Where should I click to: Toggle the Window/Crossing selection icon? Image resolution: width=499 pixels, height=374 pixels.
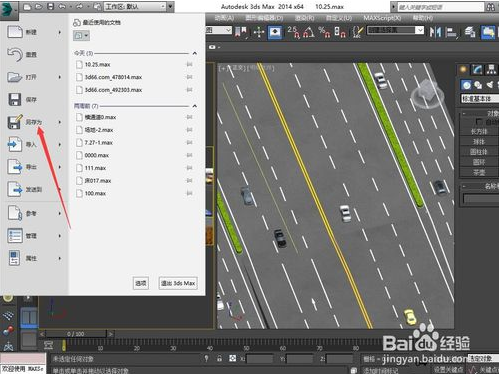coord(275,32)
